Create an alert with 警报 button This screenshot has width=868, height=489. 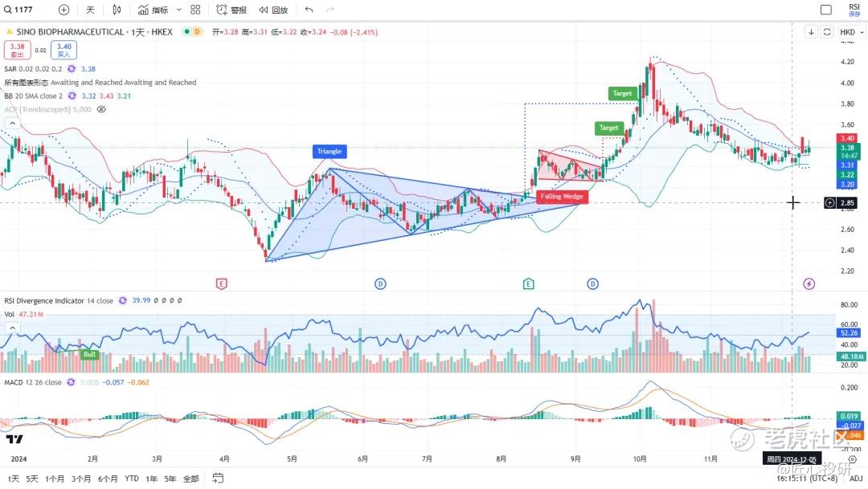(231, 10)
